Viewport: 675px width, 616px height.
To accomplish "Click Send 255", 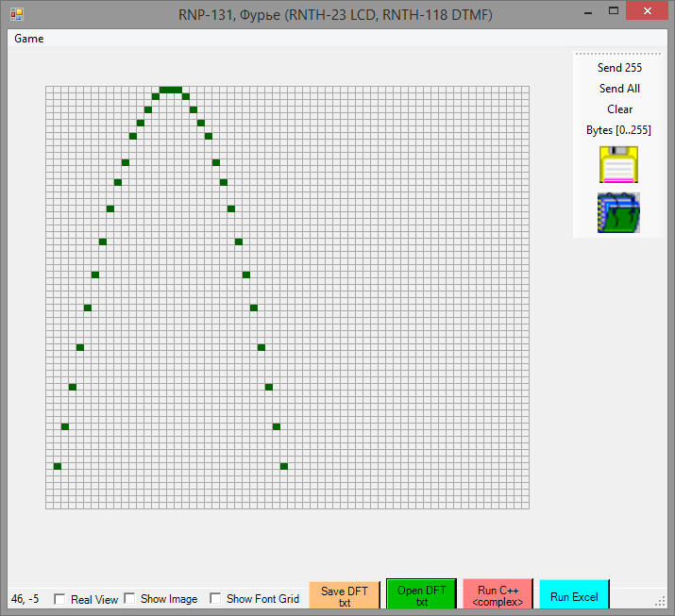I will tap(619, 68).
